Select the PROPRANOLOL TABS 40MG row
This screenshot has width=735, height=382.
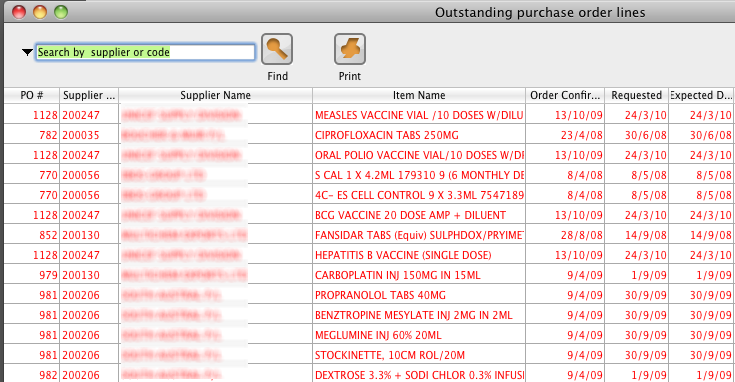tap(369, 295)
